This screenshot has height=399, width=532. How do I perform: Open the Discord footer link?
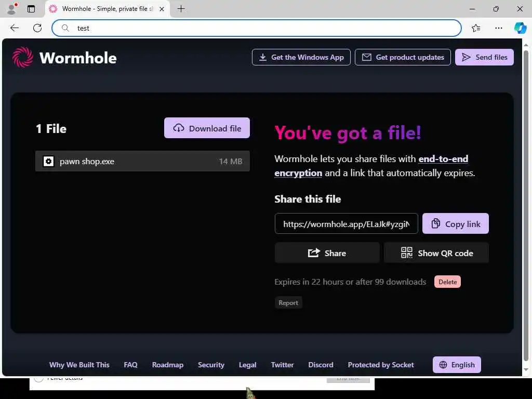(321, 365)
